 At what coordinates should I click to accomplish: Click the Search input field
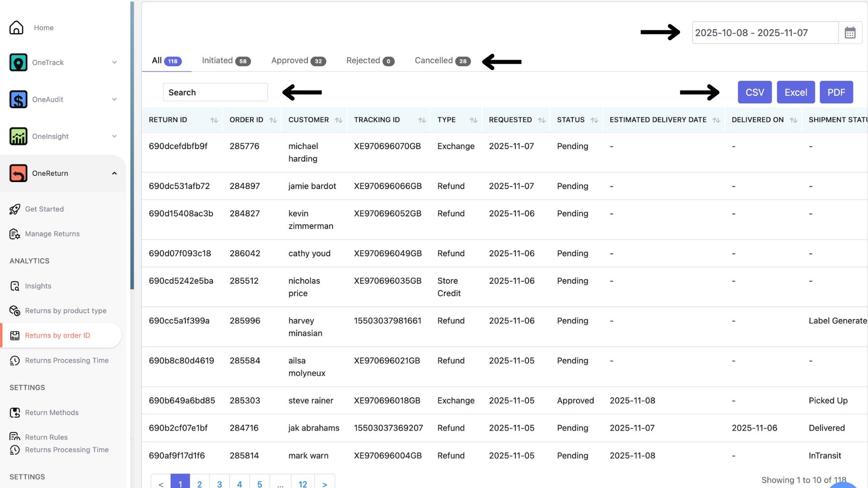point(215,93)
